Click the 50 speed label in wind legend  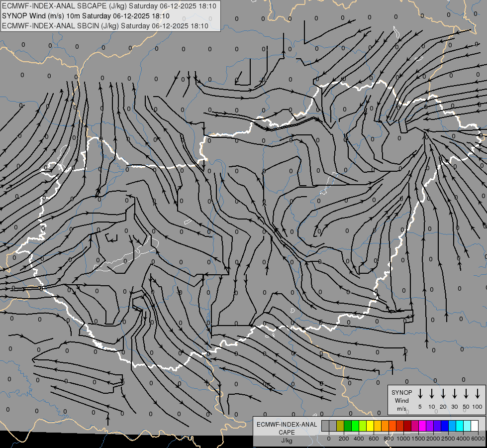tap(466, 407)
